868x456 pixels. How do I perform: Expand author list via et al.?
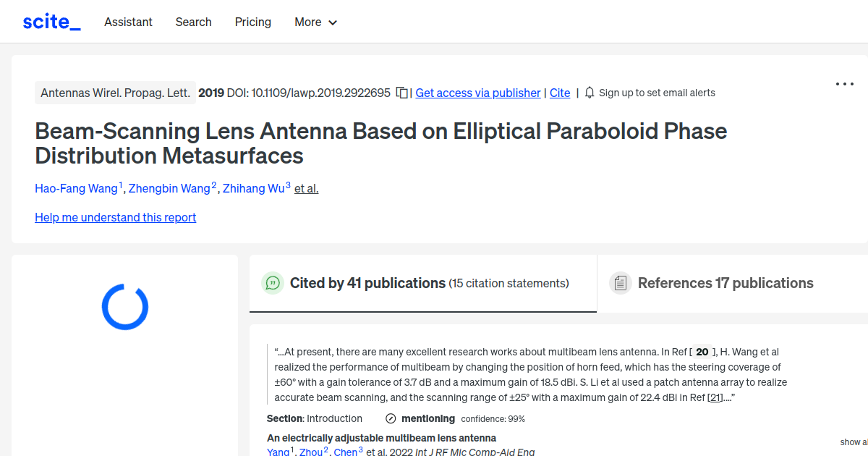(306, 188)
